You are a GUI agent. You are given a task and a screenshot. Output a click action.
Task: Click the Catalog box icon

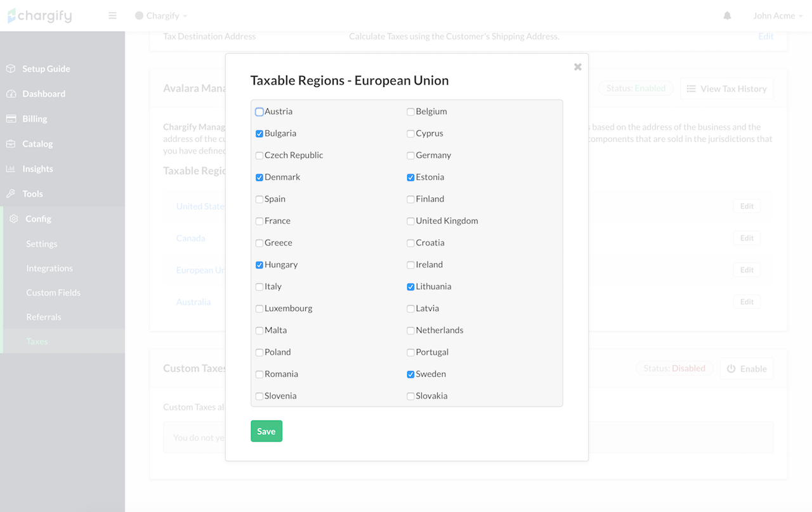pyautogui.click(x=11, y=144)
